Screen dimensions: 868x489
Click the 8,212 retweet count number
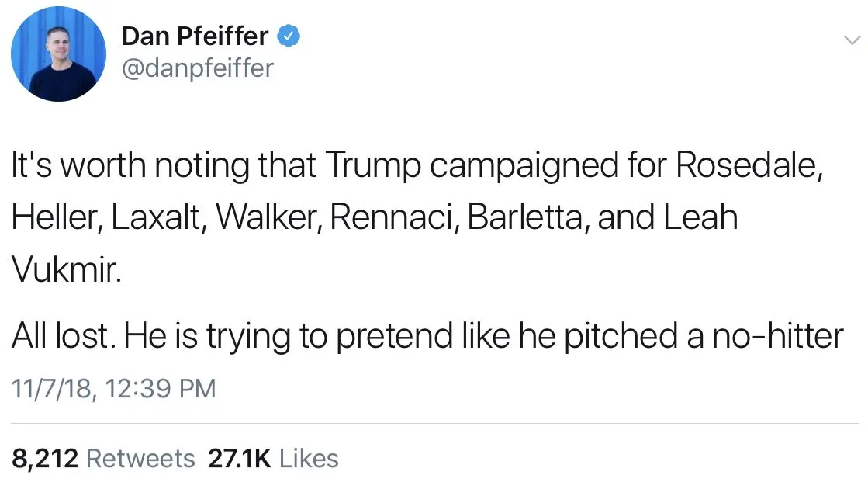[x=44, y=458]
